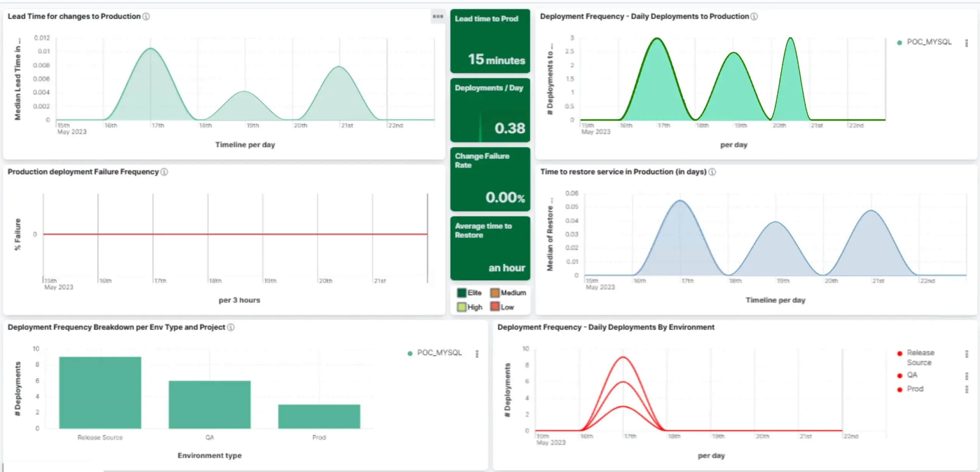Click info icon next to Deployment Frequency Daily title
Screen dimensions: 980x472
(x=754, y=16)
